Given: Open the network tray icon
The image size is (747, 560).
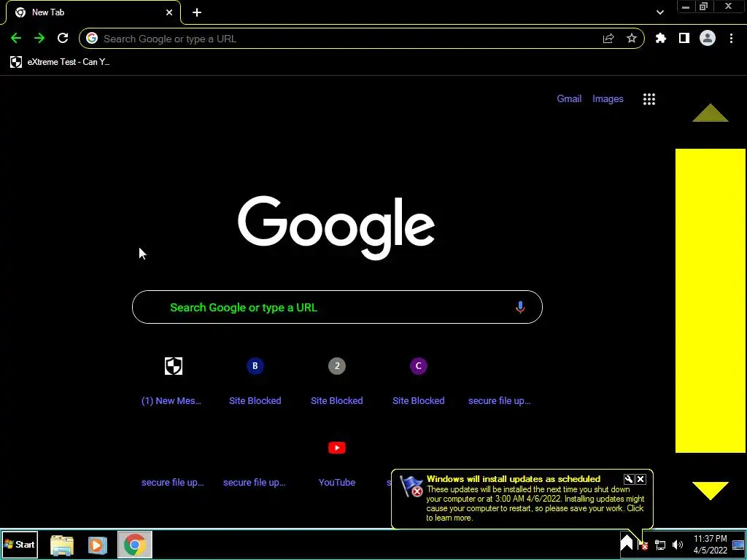Looking at the screenshot, I should [x=660, y=545].
